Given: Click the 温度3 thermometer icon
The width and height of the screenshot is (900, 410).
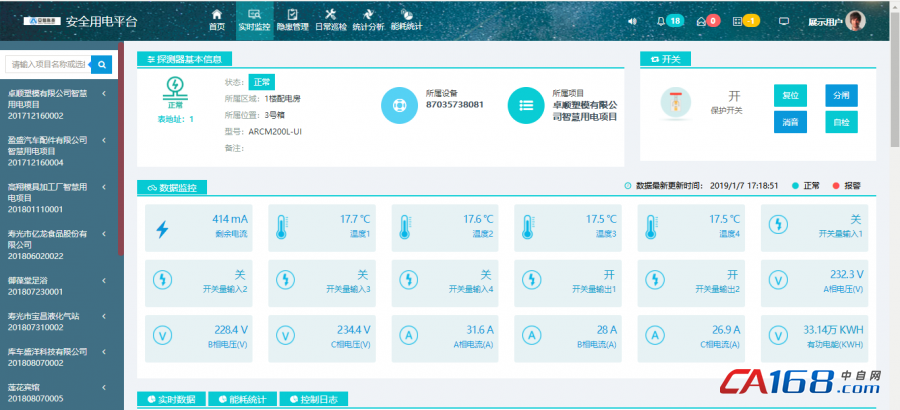Looking at the screenshot, I should point(527,227).
